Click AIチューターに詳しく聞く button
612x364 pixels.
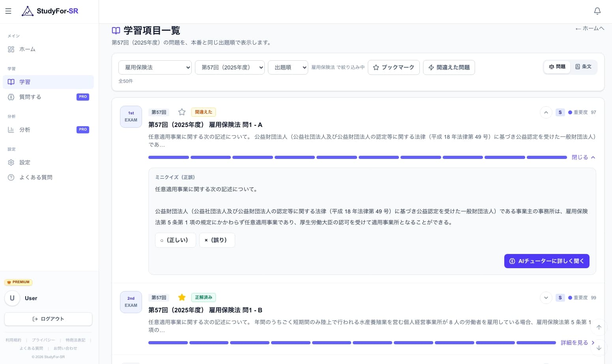pyautogui.click(x=546, y=261)
